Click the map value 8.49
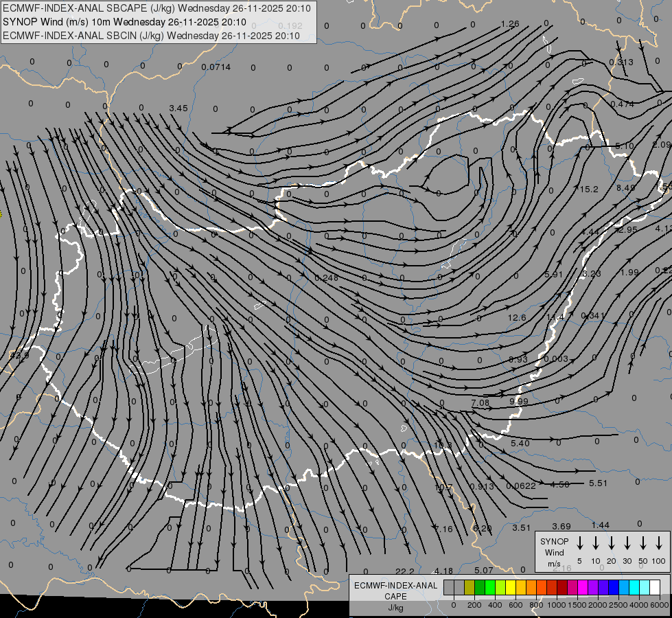 click(626, 188)
